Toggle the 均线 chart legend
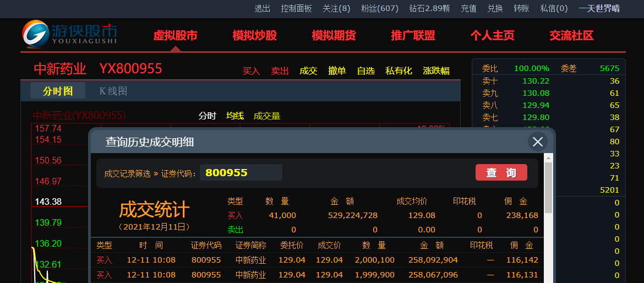644x283 pixels. point(235,116)
